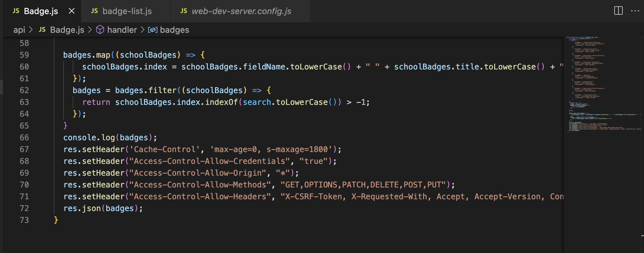The width and height of the screenshot is (644, 253).
Task: Click the badges breadcrumb item
Action: [174, 30]
